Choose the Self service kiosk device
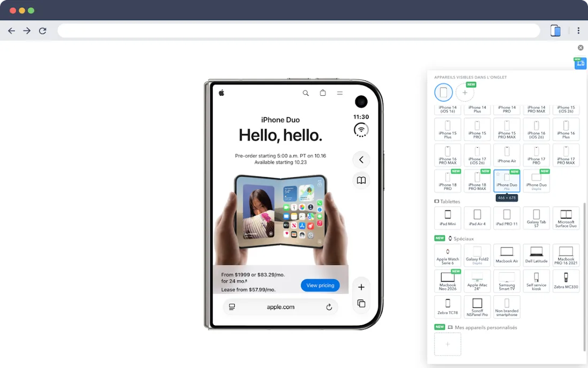 point(536,281)
